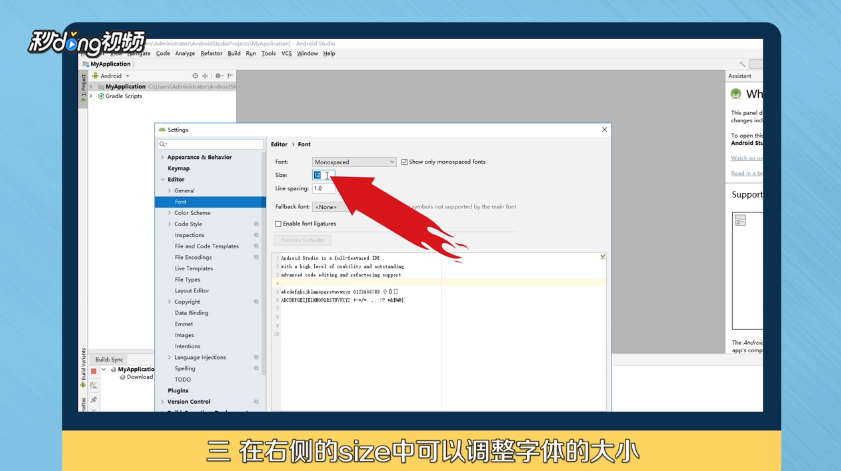Viewport: 841px width, 471px height.
Task: Click settings tree vertical scrollbar
Action: 264,263
